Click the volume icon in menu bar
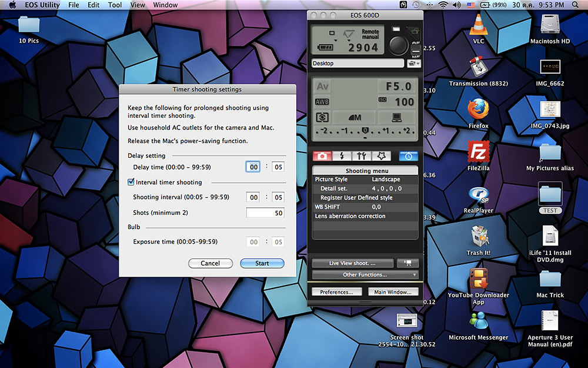 pyautogui.click(x=456, y=5)
